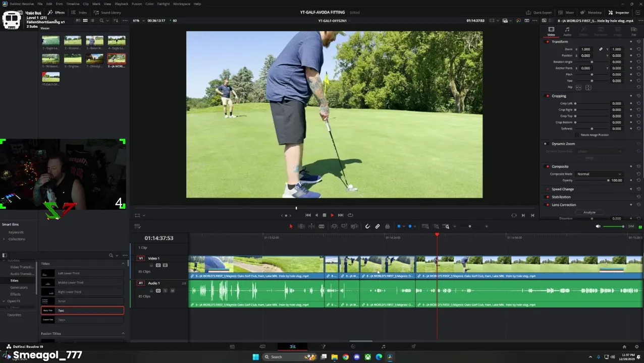Click the blue Flag clip icon
644x363 pixels.
[399, 226]
